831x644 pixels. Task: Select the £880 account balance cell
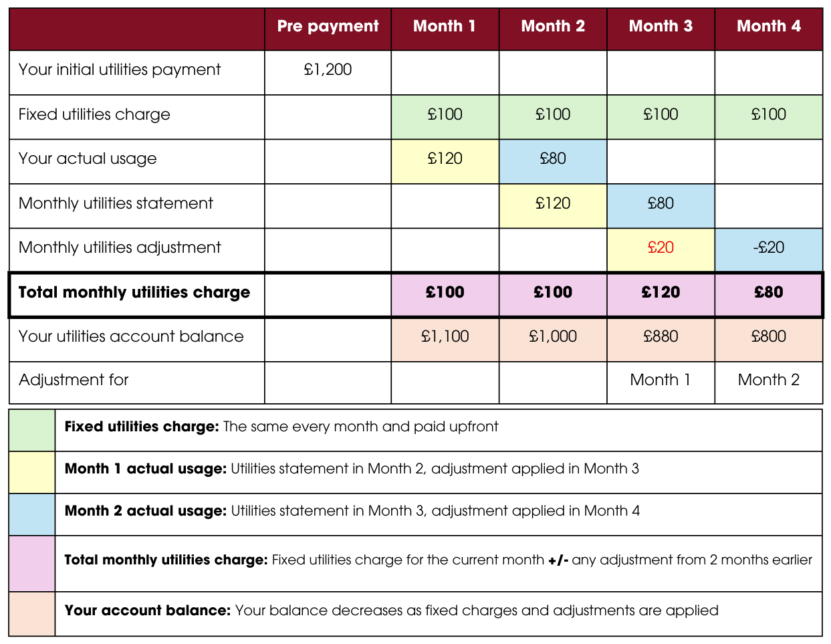coord(661,336)
